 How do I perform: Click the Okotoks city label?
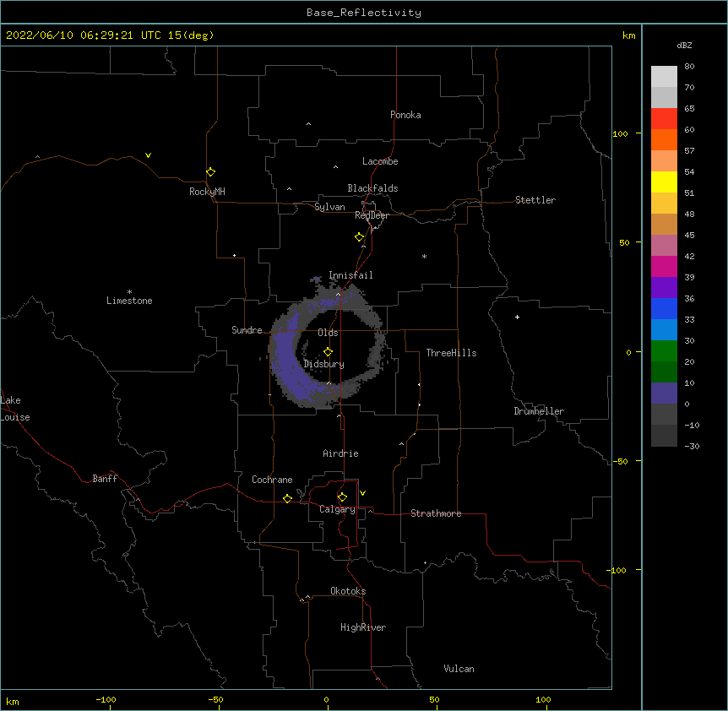click(x=348, y=591)
